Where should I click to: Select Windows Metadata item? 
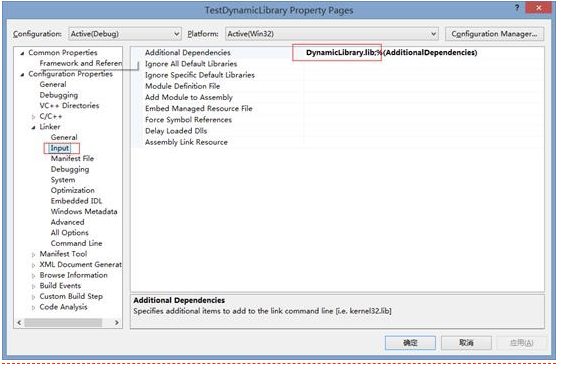pos(84,211)
